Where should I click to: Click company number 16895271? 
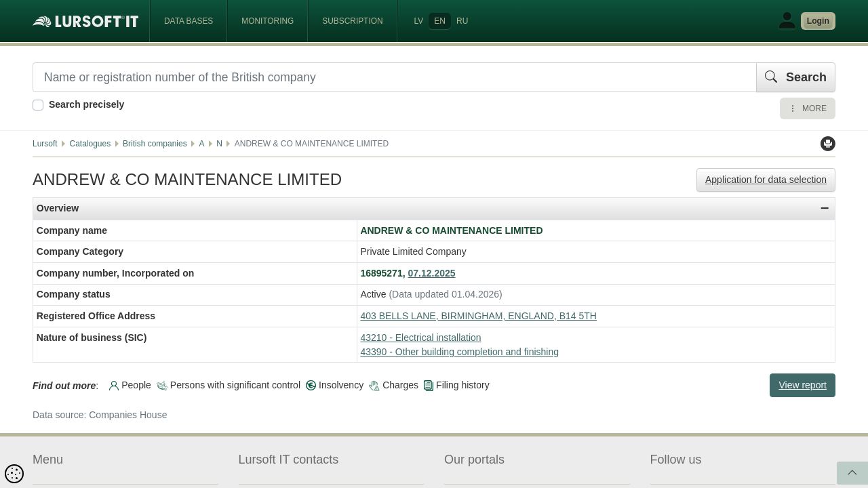pyautogui.click(x=381, y=273)
